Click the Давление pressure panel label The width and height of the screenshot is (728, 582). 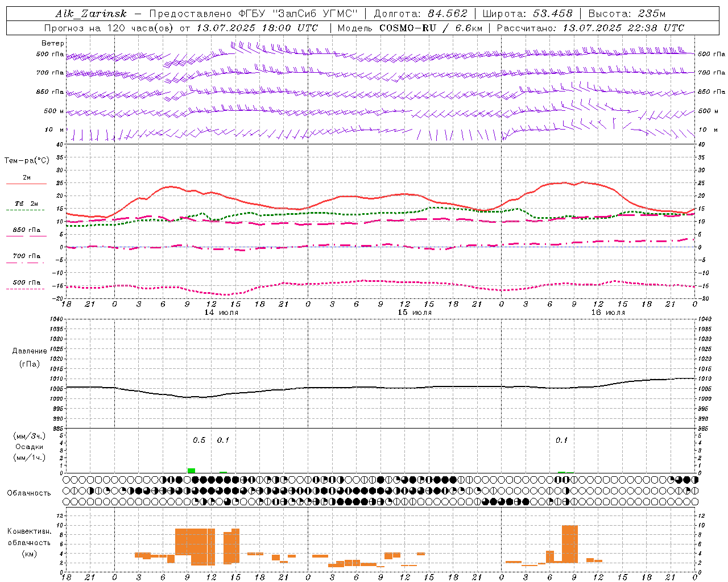(30, 351)
